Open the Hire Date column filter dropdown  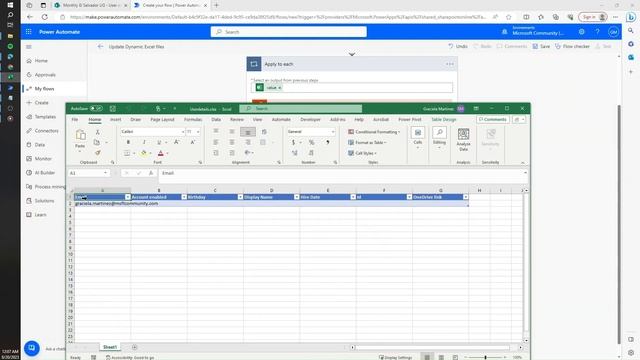[x=353, y=197]
